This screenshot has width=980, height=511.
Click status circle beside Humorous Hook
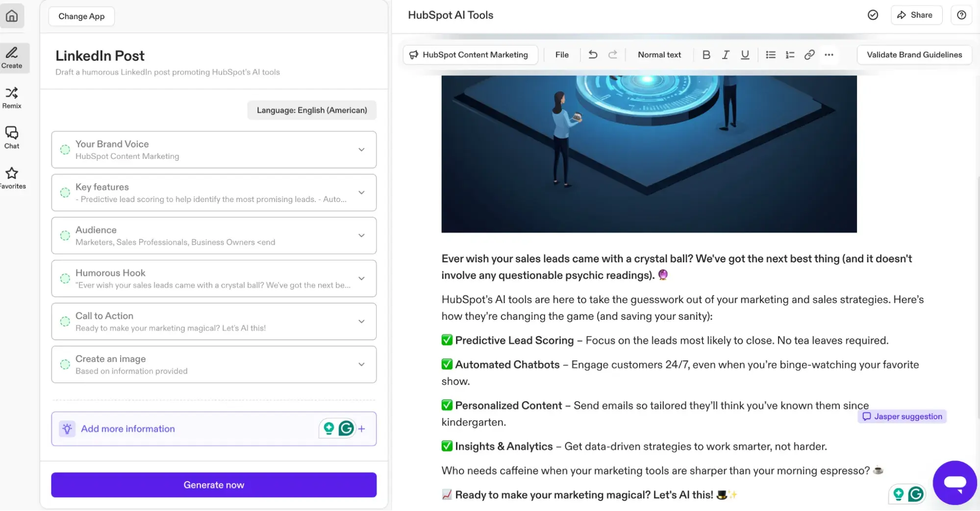pyautogui.click(x=65, y=279)
